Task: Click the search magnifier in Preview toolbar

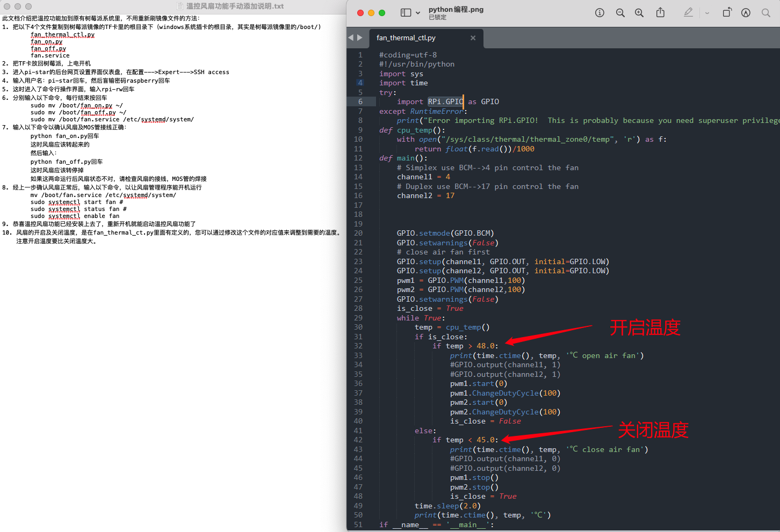Action: (x=766, y=13)
